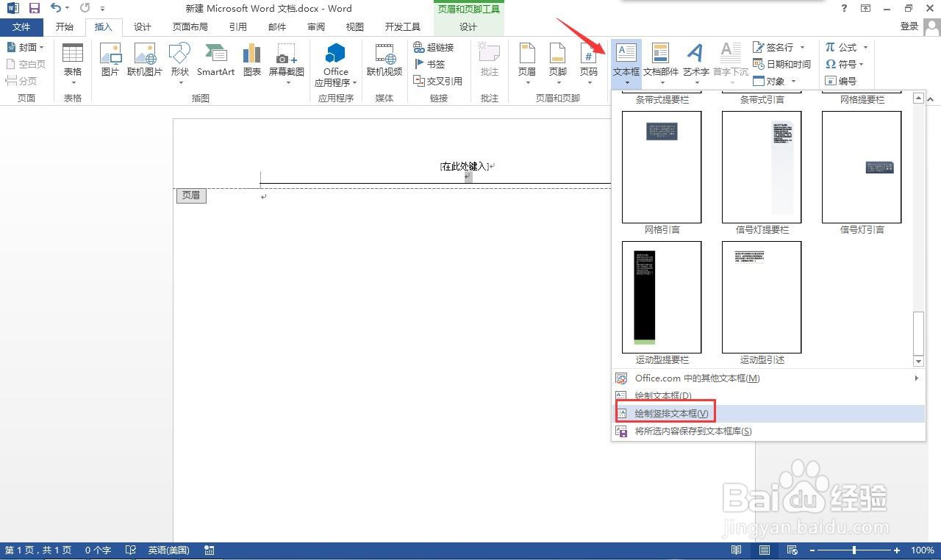Select the 网格引言 text box thumbnail

pos(662,167)
